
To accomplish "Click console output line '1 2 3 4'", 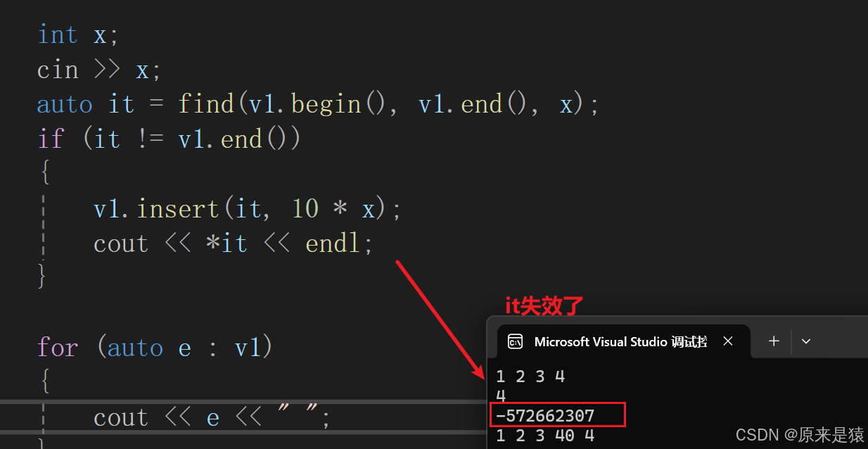I will (x=530, y=377).
